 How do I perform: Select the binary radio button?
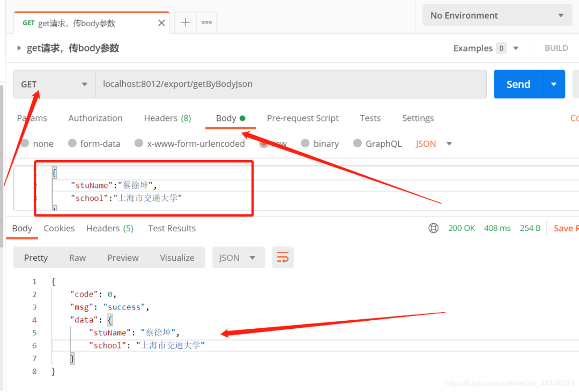tap(305, 143)
